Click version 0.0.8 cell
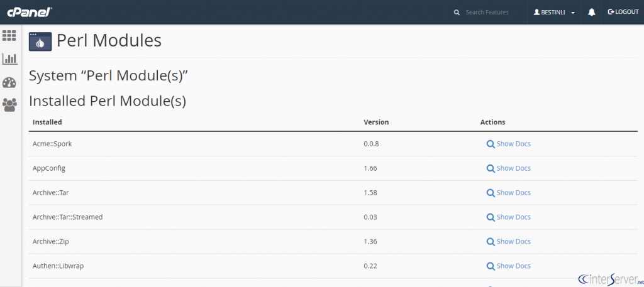This screenshot has height=287, width=644. (371, 144)
